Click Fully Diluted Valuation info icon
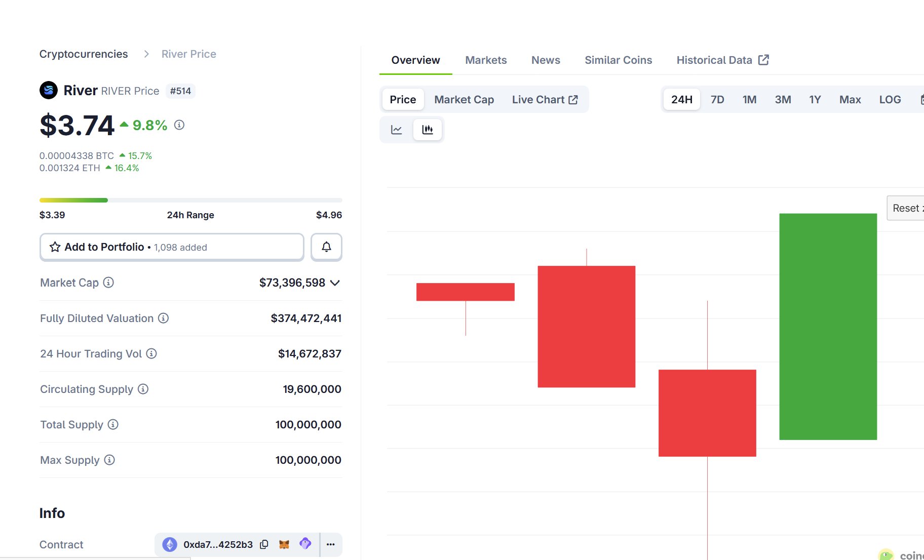This screenshot has width=924, height=560. coord(163,318)
